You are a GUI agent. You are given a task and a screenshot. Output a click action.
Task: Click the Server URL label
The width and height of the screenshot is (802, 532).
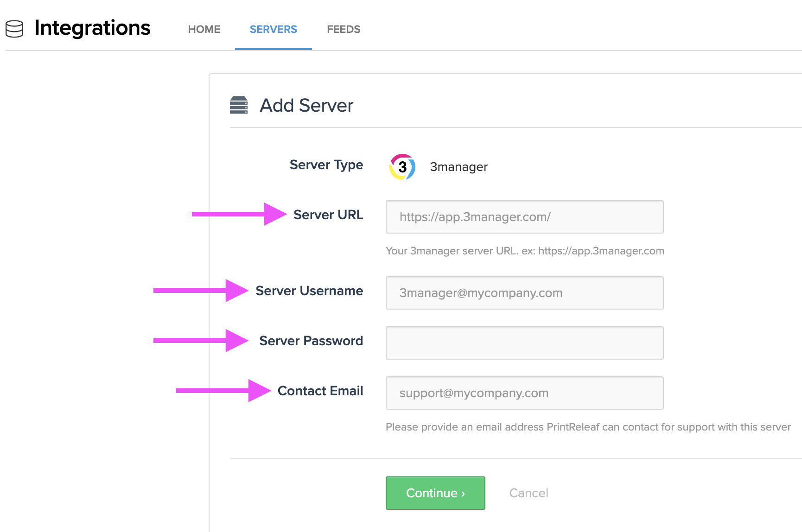pyautogui.click(x=328, y=215)
